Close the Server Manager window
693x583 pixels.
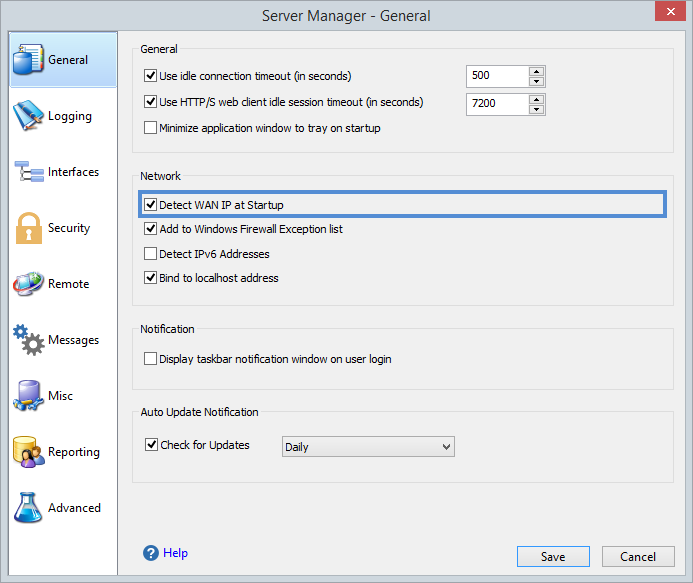tap(670, 11)
